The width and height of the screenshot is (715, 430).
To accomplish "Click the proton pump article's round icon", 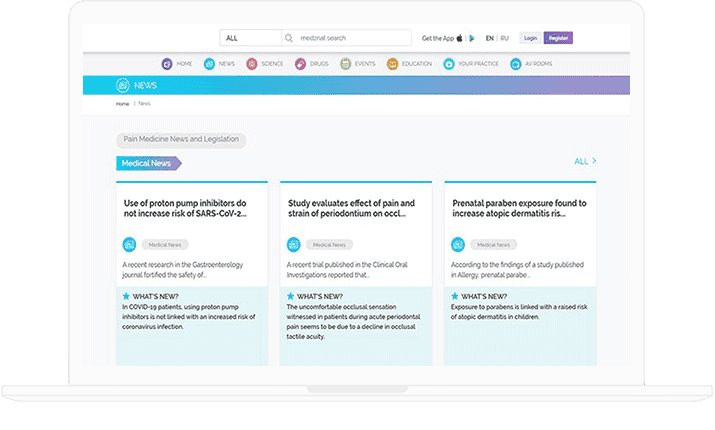I will point(130,245).
